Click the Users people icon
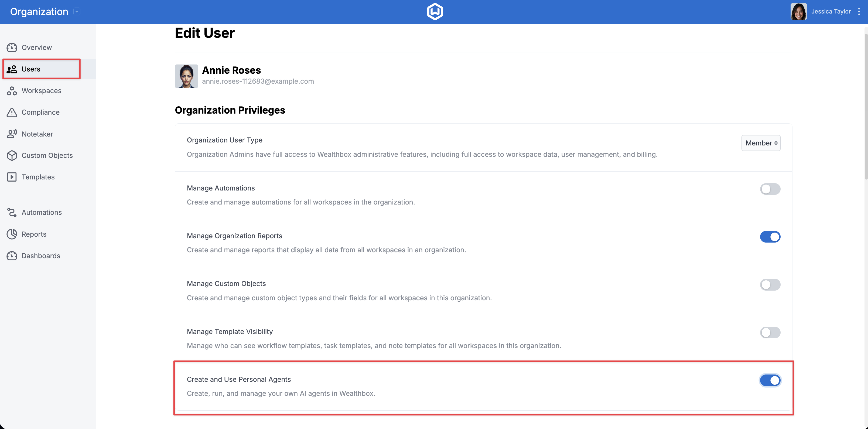 coord(12,69)
